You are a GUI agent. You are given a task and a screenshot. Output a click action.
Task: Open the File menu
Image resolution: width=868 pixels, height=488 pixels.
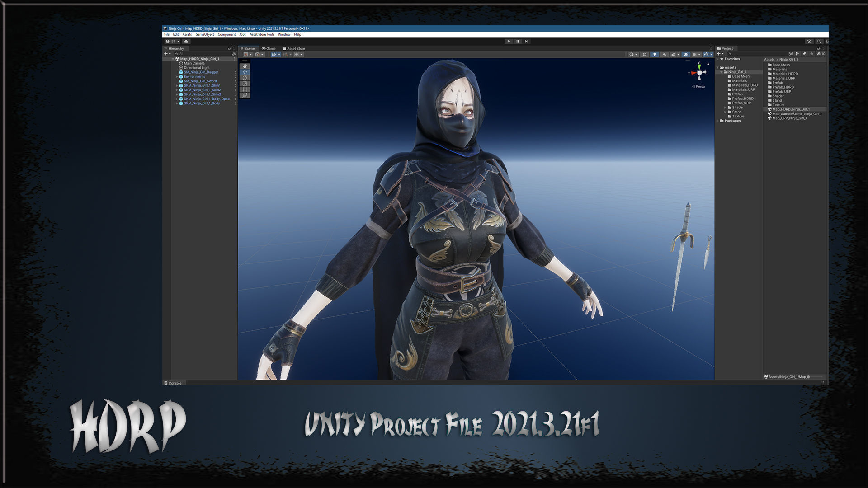tap(167, 34)
